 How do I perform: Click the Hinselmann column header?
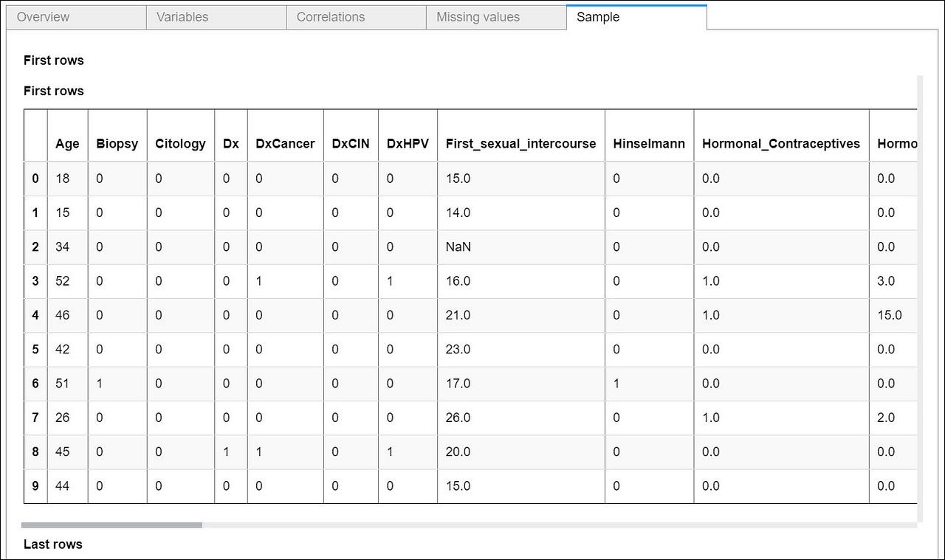click(x=649, y=144)
